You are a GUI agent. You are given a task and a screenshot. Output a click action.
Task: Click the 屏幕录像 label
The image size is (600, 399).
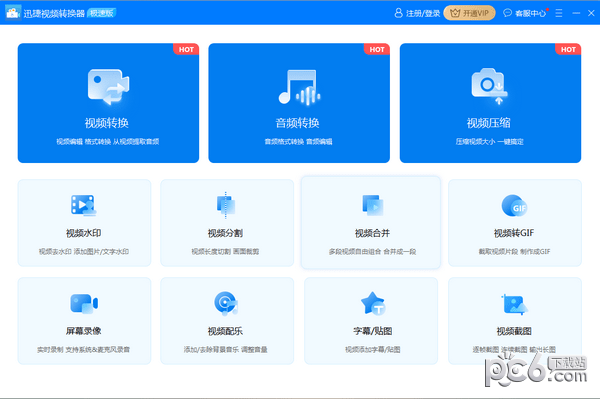pos(83,331)
